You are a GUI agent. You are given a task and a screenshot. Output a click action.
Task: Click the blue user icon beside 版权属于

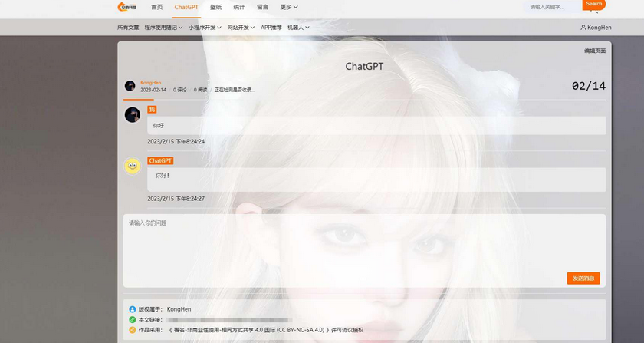point(132,309)
